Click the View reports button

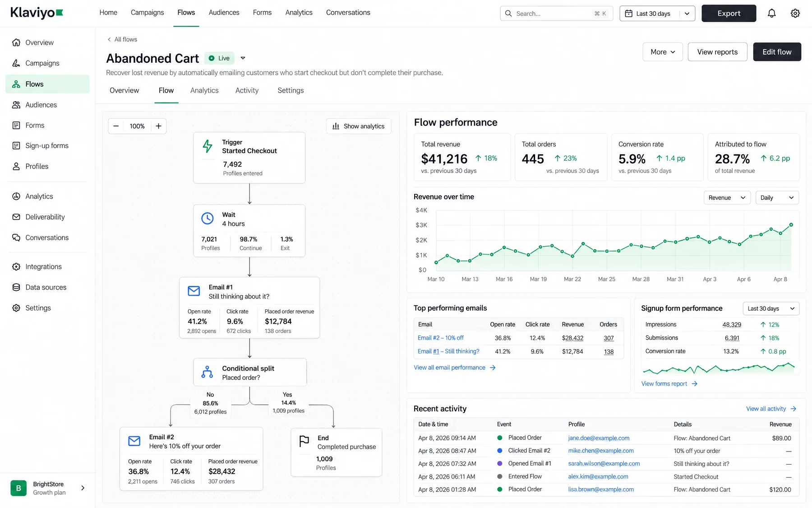point(717,52)
